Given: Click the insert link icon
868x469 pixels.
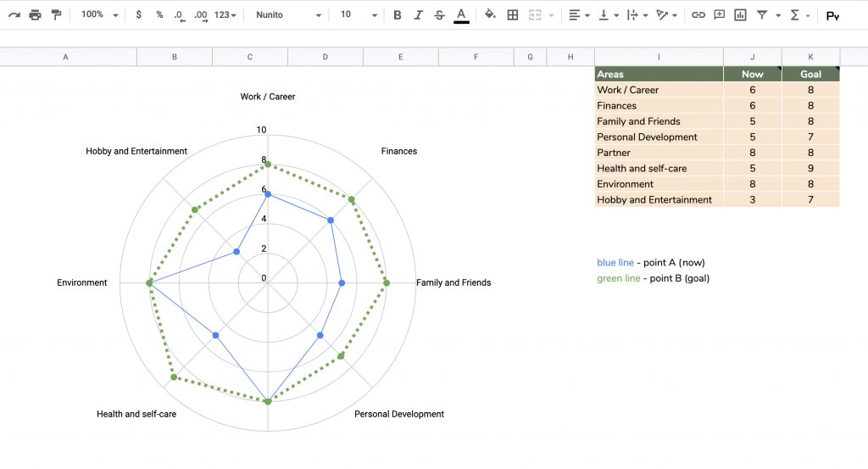Looking at the screenshot, I should point(698,15).
